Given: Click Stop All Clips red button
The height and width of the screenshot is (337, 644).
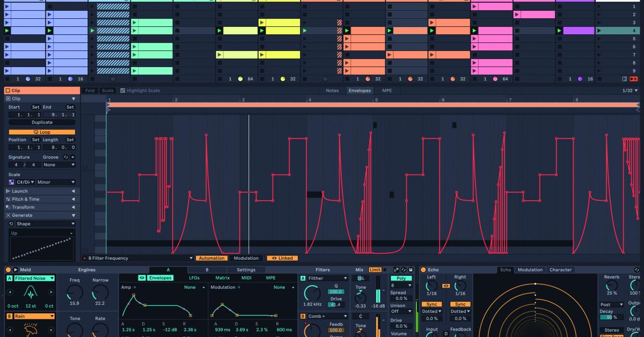Looking at the screenshot, I should [x=634, y=79].
